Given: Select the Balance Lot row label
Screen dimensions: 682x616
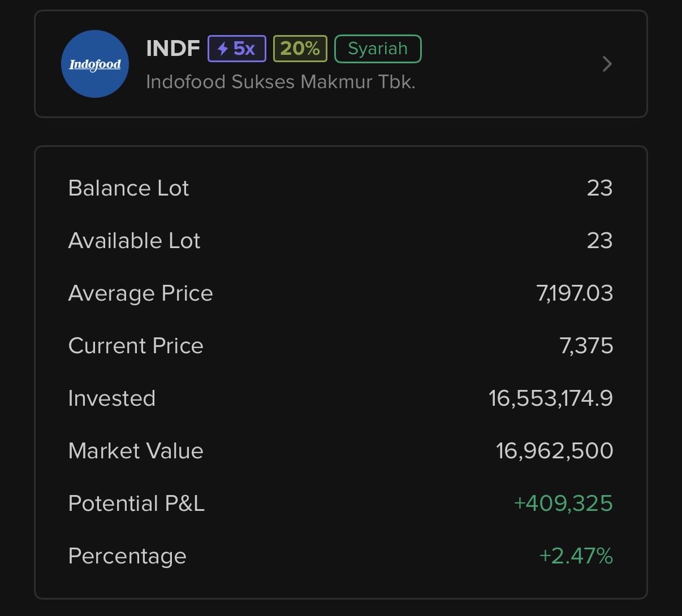Looking at the screenshot, I should click(x=128, y=188).
